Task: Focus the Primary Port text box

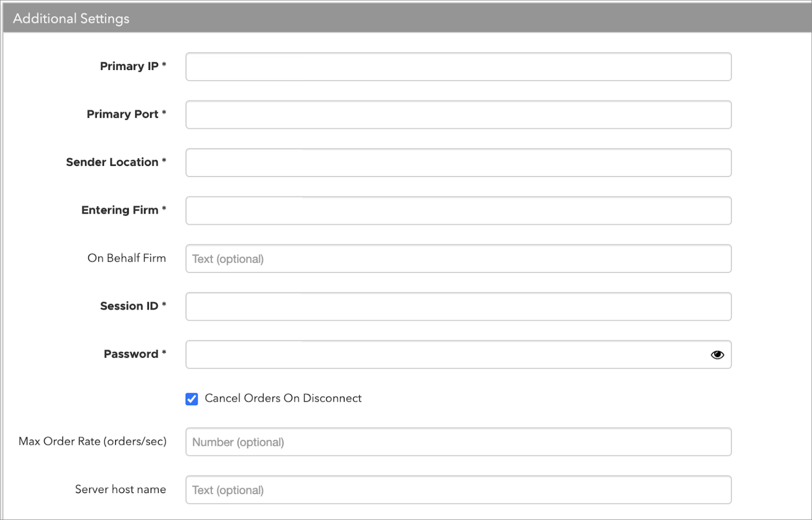Action: click(x=458, y=114)
